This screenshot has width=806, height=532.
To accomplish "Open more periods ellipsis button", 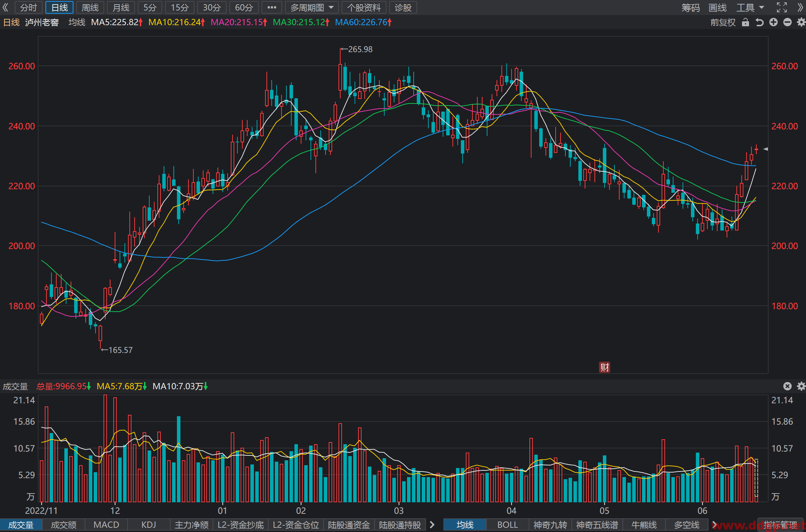I will pos(272,7).
